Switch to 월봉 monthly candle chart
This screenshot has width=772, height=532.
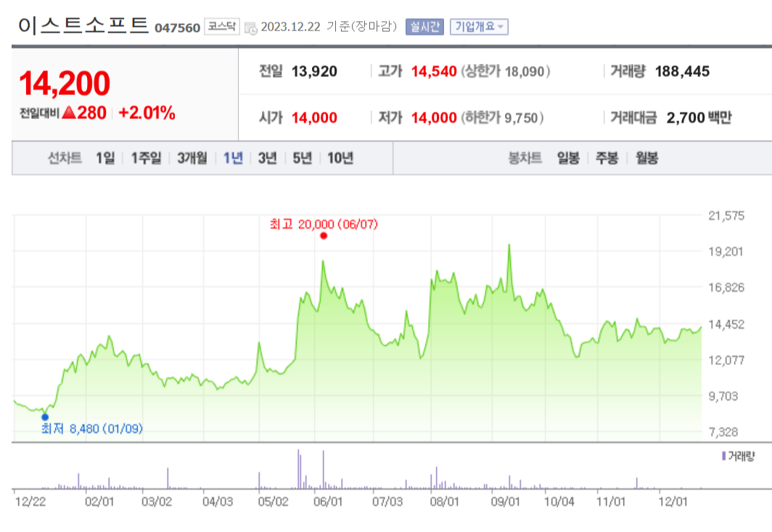pos(646,158)
